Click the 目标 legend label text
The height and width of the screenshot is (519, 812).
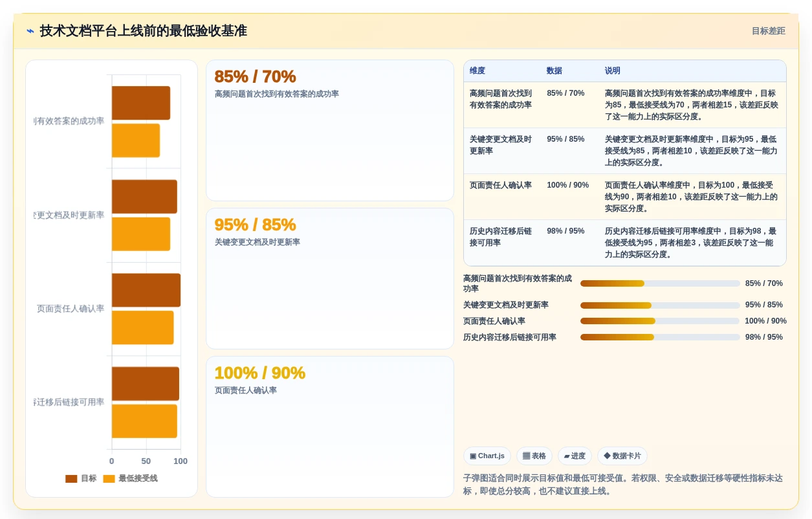point(89,479)
